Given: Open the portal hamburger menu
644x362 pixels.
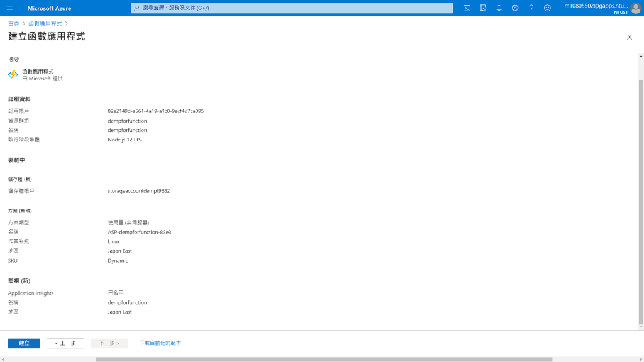Looking at the screenshot, I should tap(10, 8).
